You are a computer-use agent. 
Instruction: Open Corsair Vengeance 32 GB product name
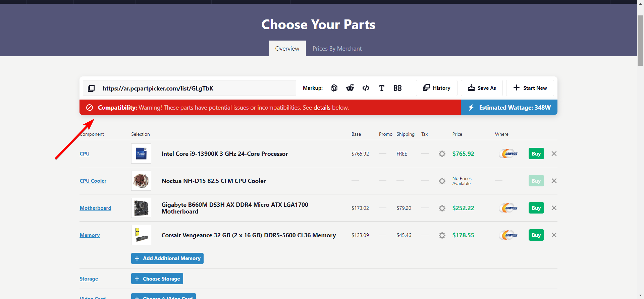point(249,235)
